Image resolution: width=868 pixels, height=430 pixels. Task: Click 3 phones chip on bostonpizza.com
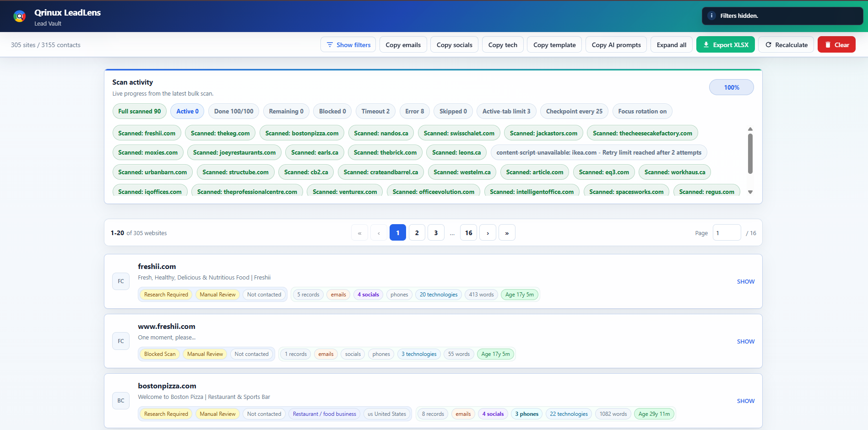pyautogui.click(x=527, y=414)
